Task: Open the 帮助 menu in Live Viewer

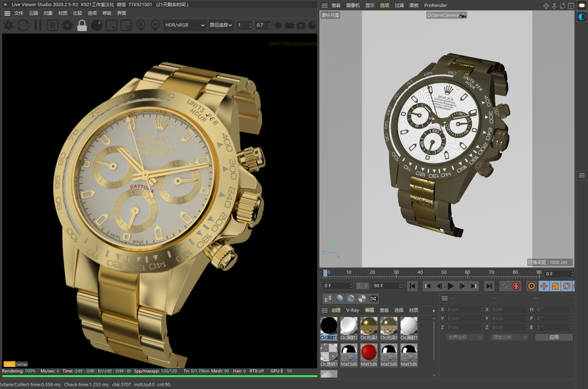Action: [107, 13]
